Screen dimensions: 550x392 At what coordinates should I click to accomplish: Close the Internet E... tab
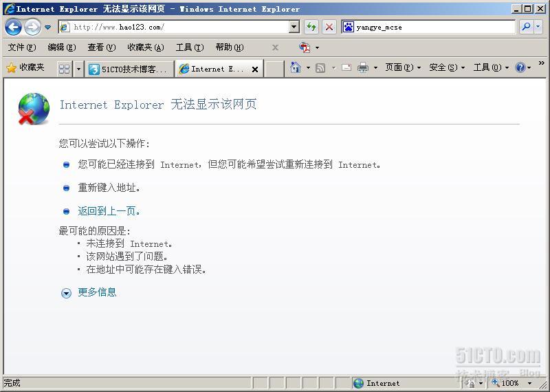(x=255, y=69)
